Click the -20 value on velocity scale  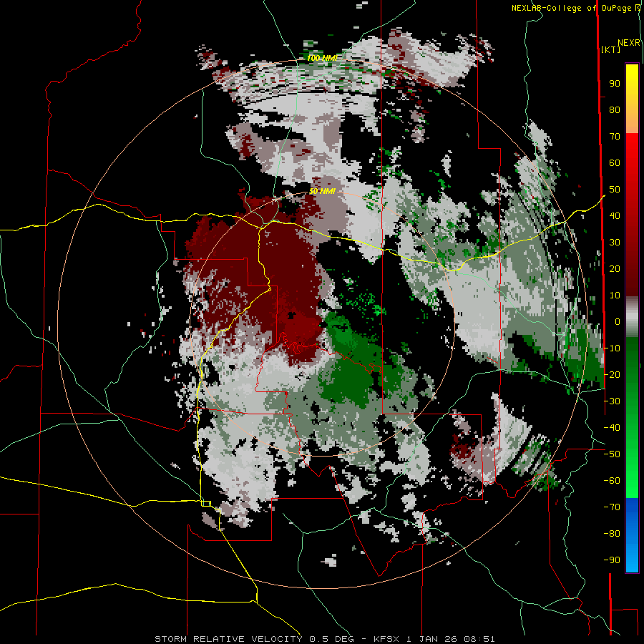coord(612,374)
